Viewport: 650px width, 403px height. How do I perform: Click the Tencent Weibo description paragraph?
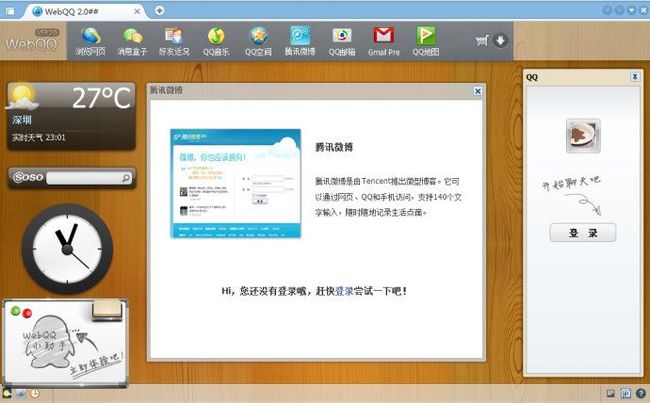point(388,197)
